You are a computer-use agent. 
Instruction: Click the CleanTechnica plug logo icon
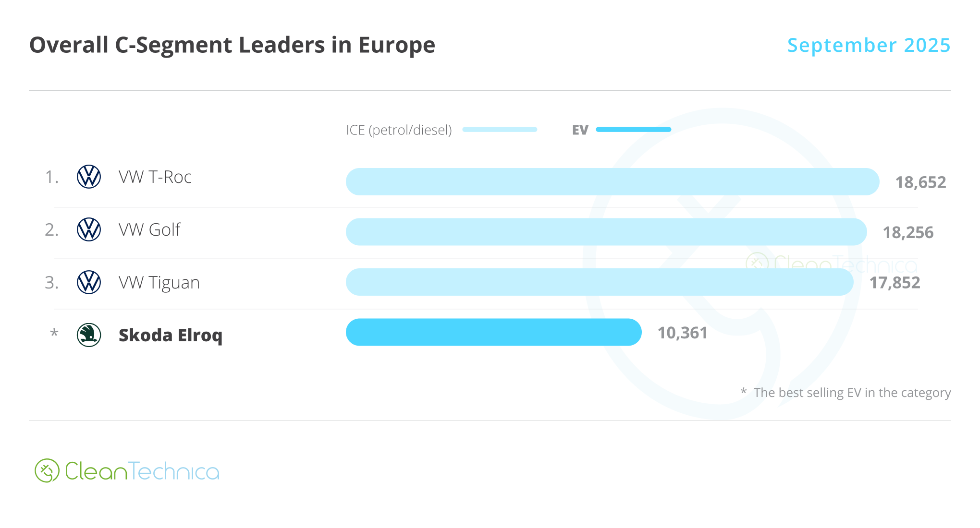[x=47, y=471]
